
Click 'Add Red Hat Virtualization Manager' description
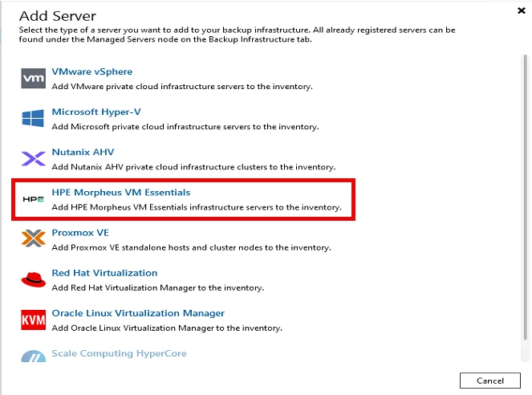tap(158, 287)
